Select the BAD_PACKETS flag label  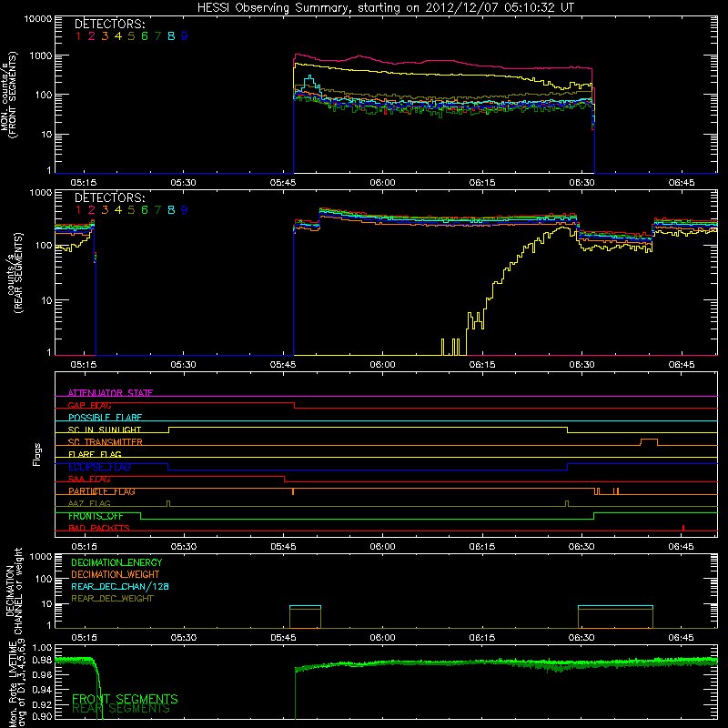click(99, 528)
